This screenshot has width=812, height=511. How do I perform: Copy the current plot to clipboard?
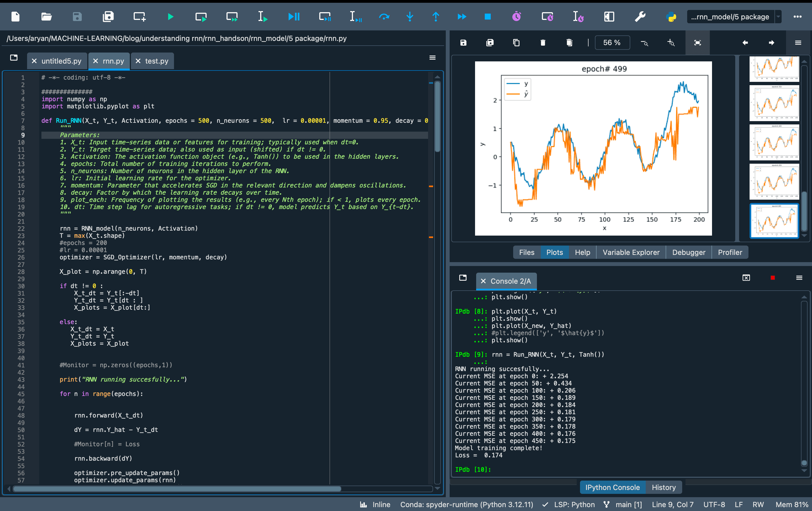[x=516, y=43]
